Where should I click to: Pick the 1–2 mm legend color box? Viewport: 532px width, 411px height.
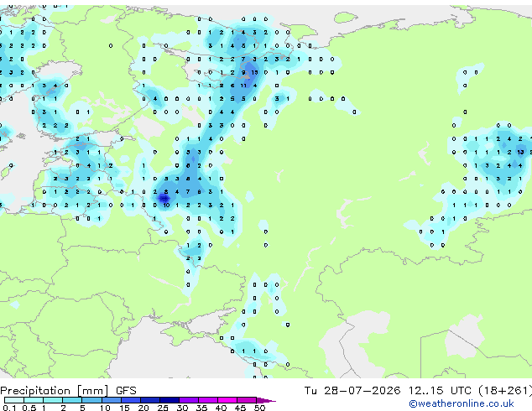53,400
